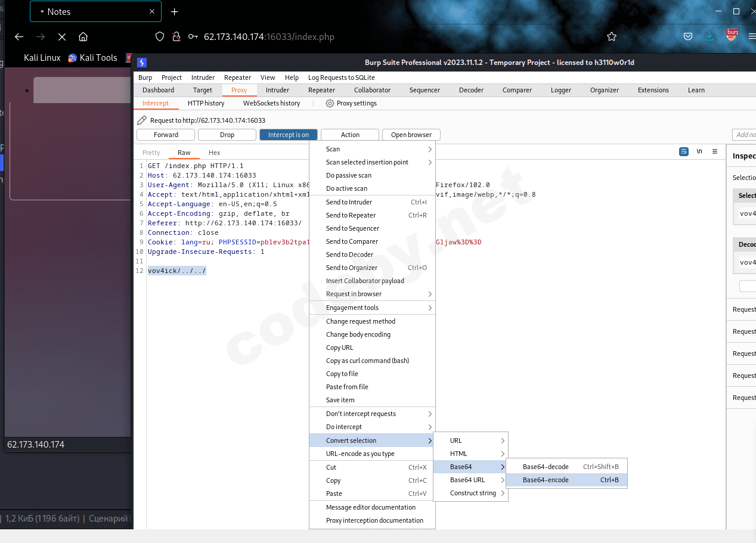Open the Proxy settings gear icon

tap(330, 103)
